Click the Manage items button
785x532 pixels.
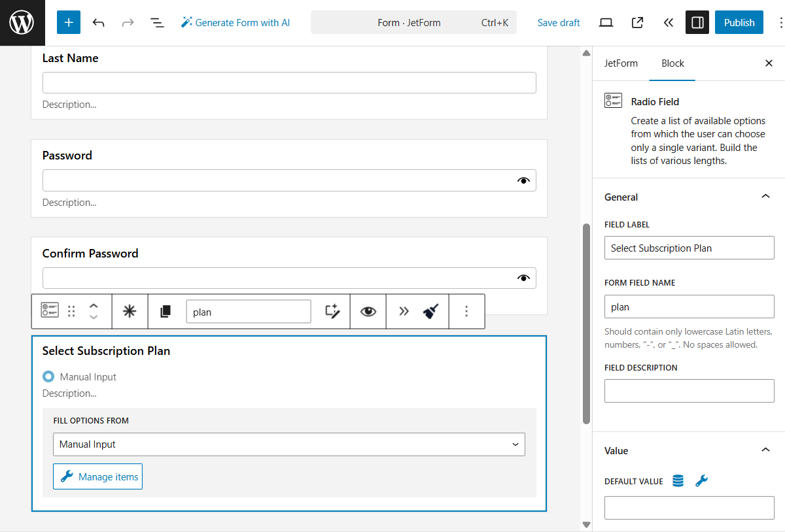pos(97,476)
